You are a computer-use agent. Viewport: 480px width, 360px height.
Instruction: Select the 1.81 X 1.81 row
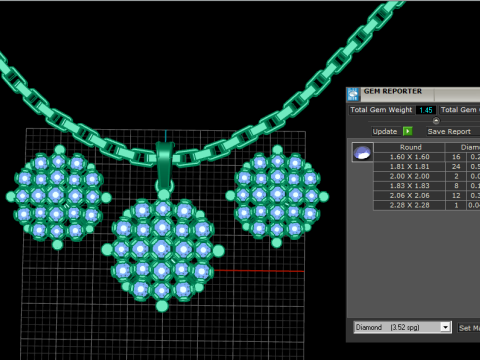[x=427, y=167]
